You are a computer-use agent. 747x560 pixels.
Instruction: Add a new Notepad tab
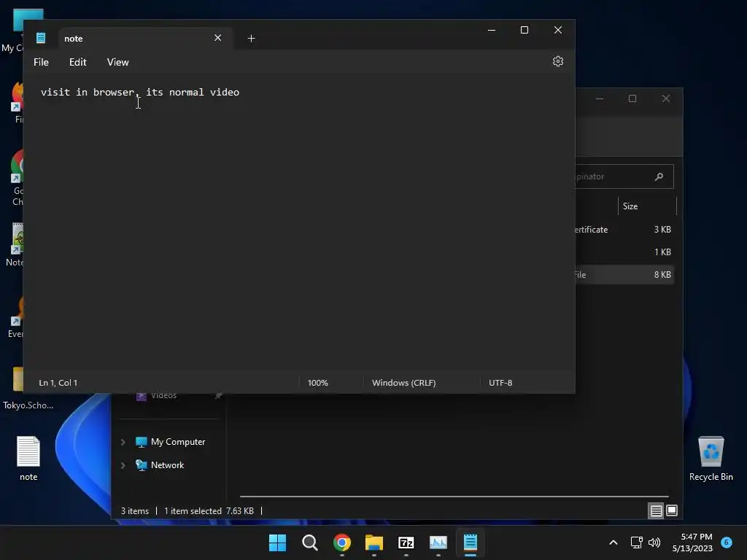pos(251,38)
